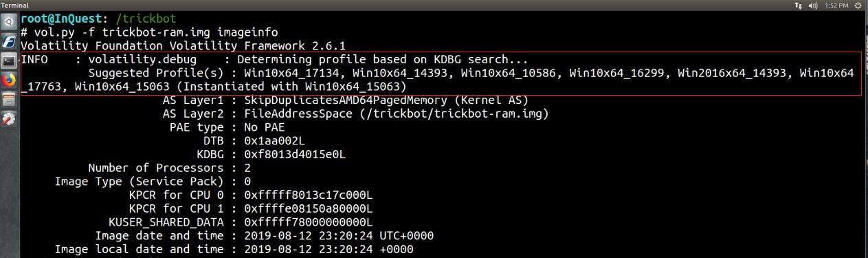The width and height of the screenshot is (868, 258).
Task: Select the Terminal icon in the dock
Action: pos(8,61)
